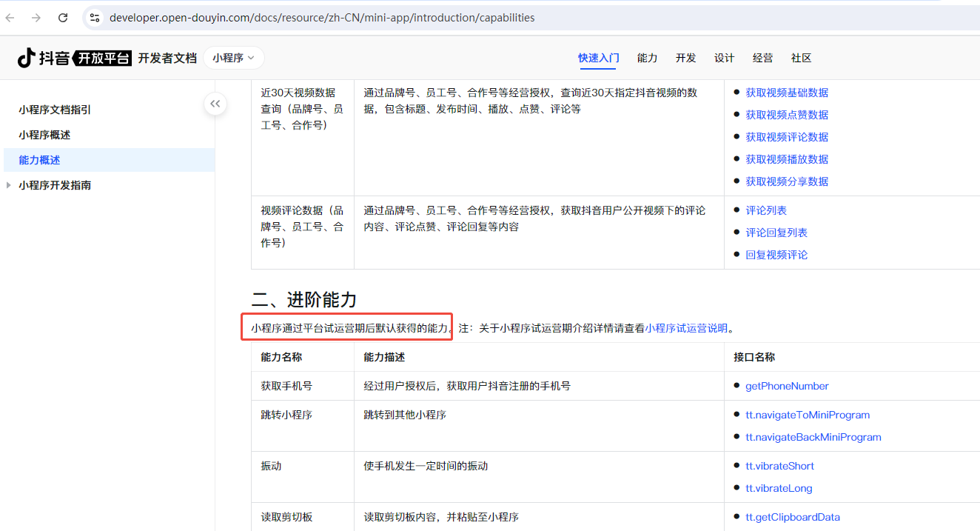980x531 pixels.
Task: Open 小程序文档指引 in the sidebar
Action: (x=55, y=110)
